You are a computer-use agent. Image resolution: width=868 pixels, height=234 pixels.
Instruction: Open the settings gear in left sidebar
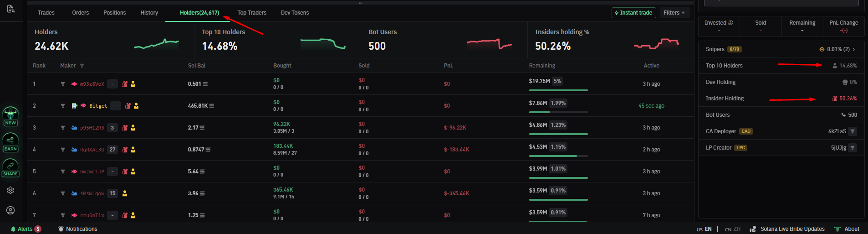coord(10,190)
